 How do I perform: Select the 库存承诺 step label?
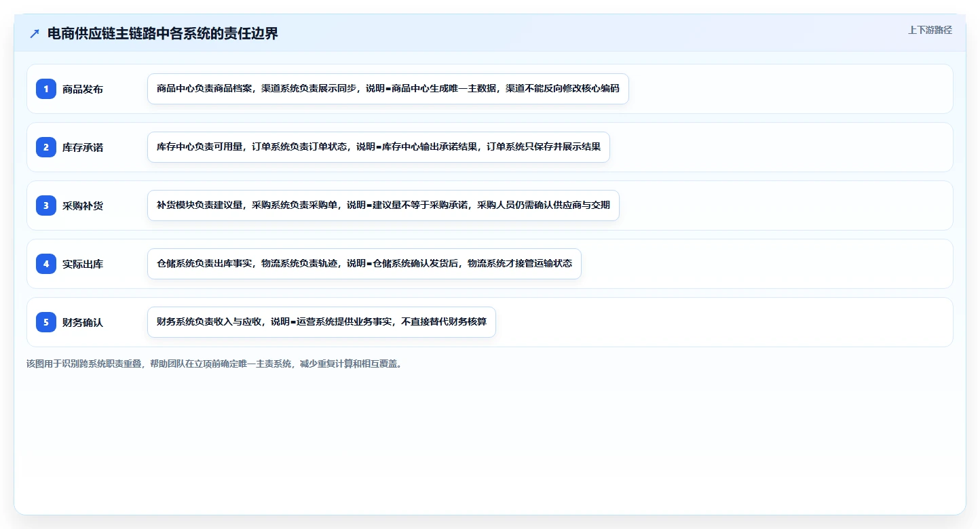click(x=83, y=147)
